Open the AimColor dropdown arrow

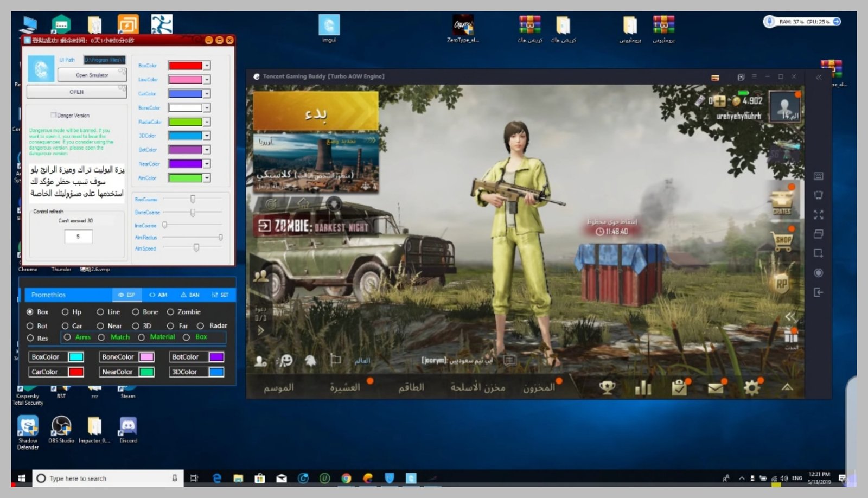tap(207, 178)
